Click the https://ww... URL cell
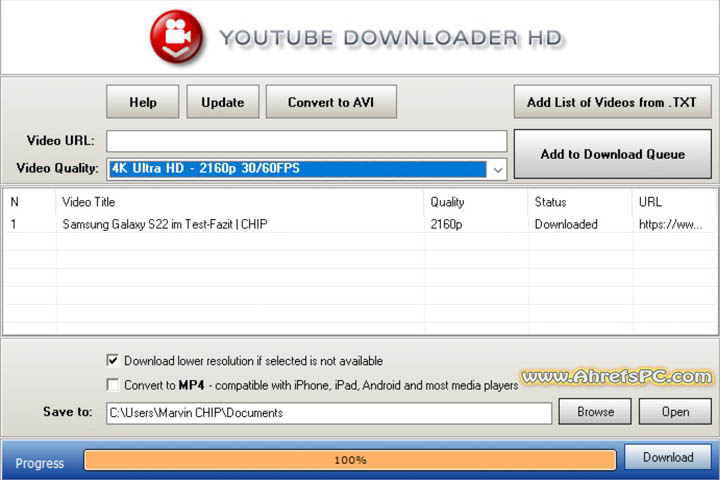This screenshot has width=720, height=480. pyautogui.click(x=670, y=224)
